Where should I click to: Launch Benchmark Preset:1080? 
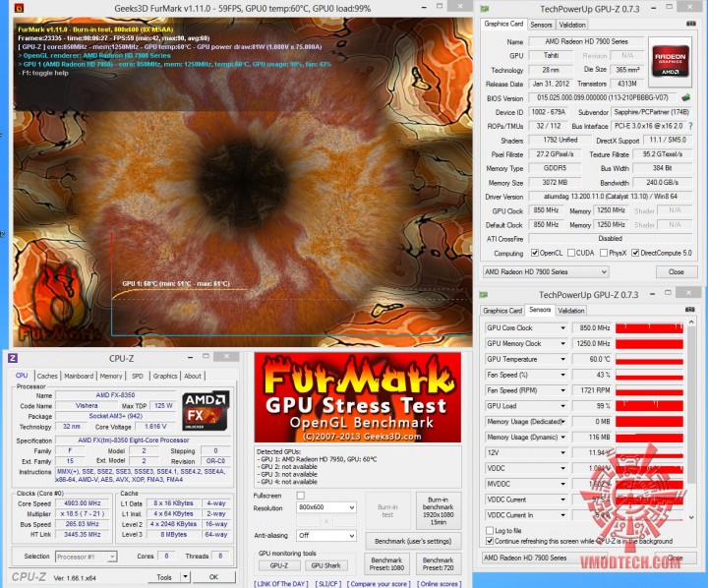click(x=386, y=563)
